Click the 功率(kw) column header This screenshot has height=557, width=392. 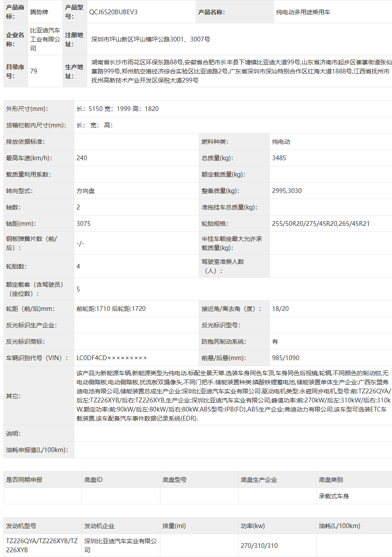click(x=253, y=526)
